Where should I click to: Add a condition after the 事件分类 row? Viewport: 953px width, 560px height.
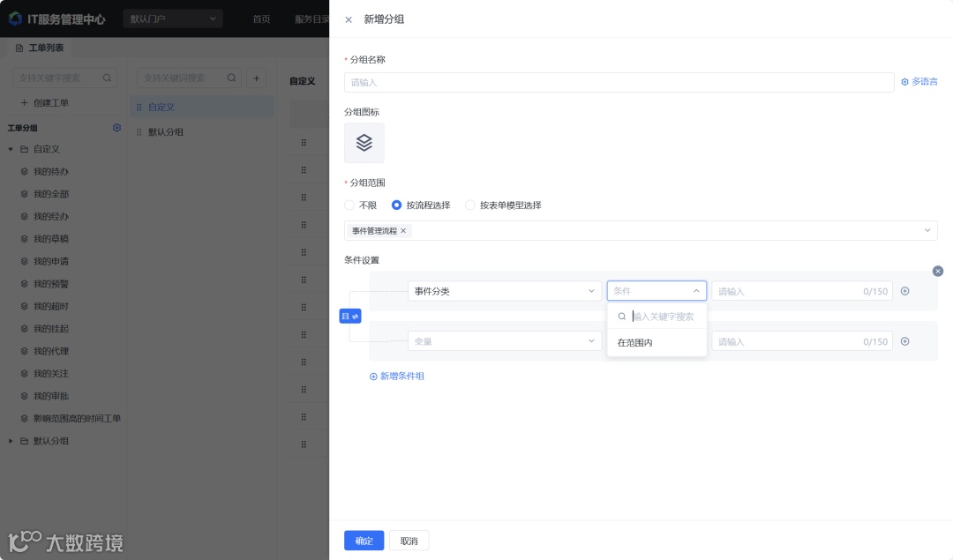click(905, 291)
